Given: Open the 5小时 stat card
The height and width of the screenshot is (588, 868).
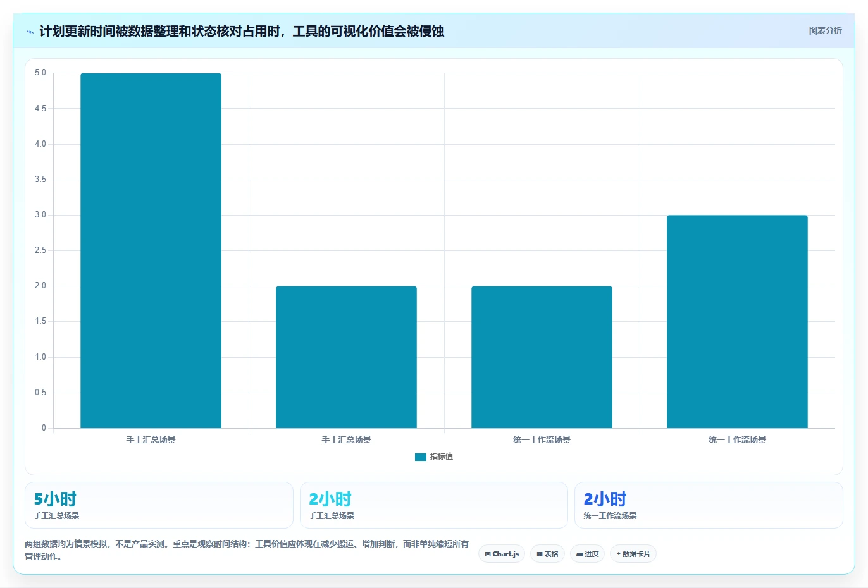Looking at the screenshot, I should pyautogui.click(x=159, y=505).
